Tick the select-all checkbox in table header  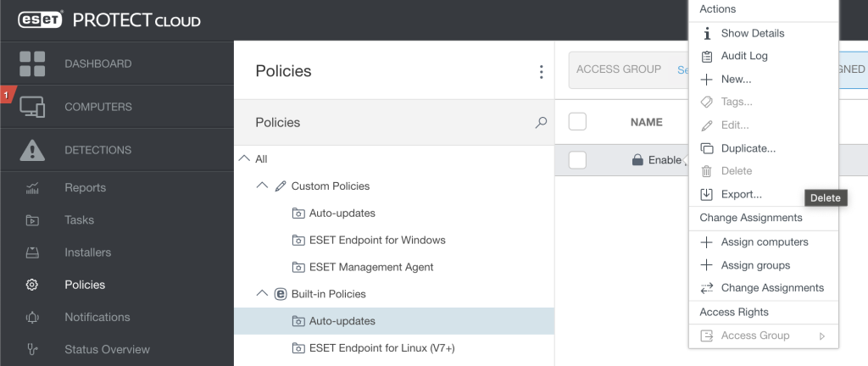(x=577, y=122)
